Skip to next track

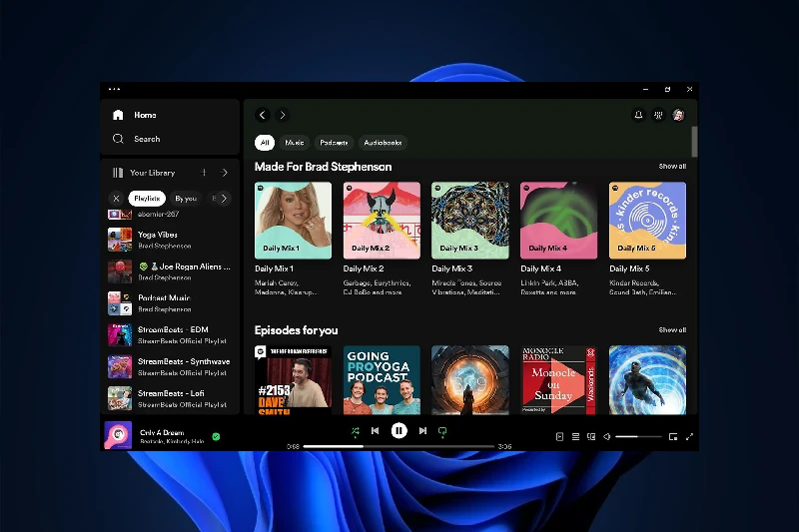(422, 431)
